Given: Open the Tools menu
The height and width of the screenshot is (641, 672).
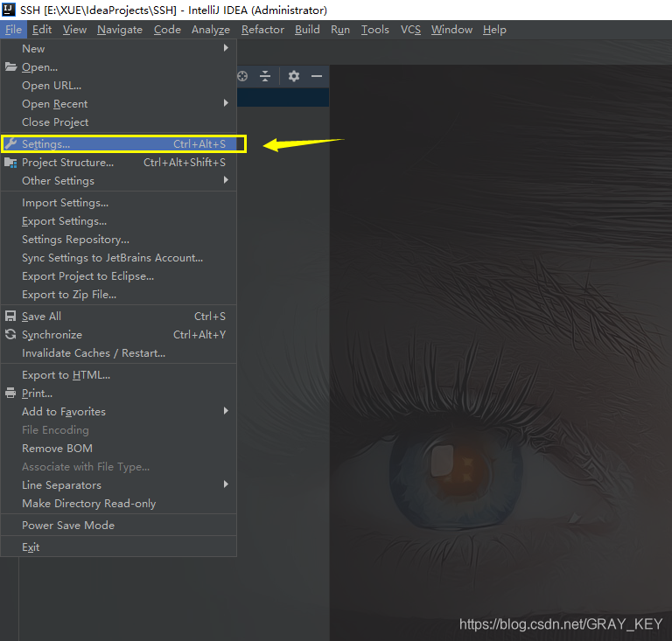Looking at the screenshot, I should click(375, 30).
